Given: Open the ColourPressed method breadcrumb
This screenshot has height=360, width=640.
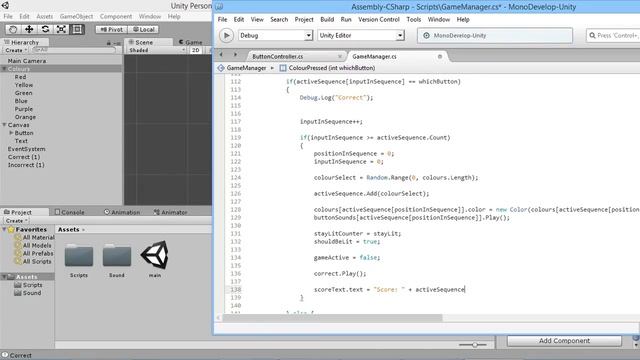Looking at the screenshot, I should [x=327, y=68].
